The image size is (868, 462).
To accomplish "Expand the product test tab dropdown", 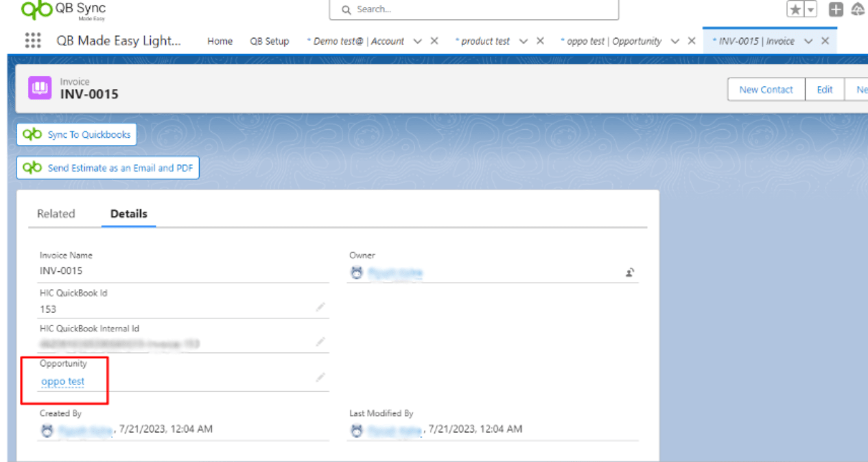I will 524,41.
